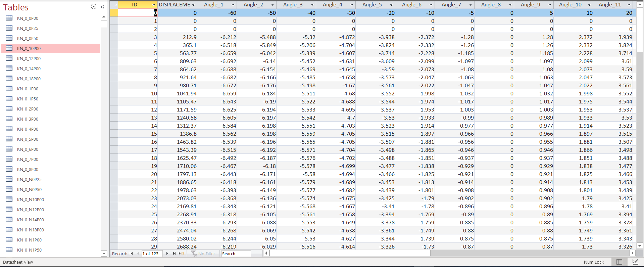Click the table icon beside KN_0_12P00

click(9, 58)
